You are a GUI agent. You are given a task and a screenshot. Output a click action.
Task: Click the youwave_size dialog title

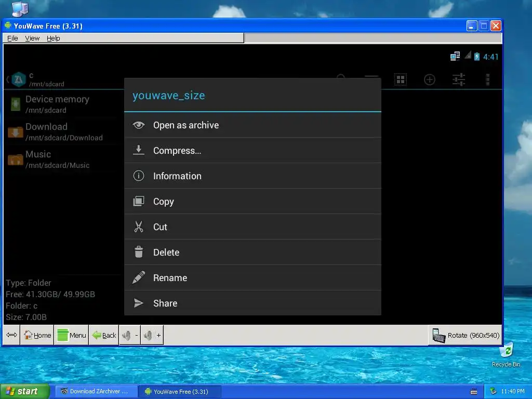(x=169, y=96)
